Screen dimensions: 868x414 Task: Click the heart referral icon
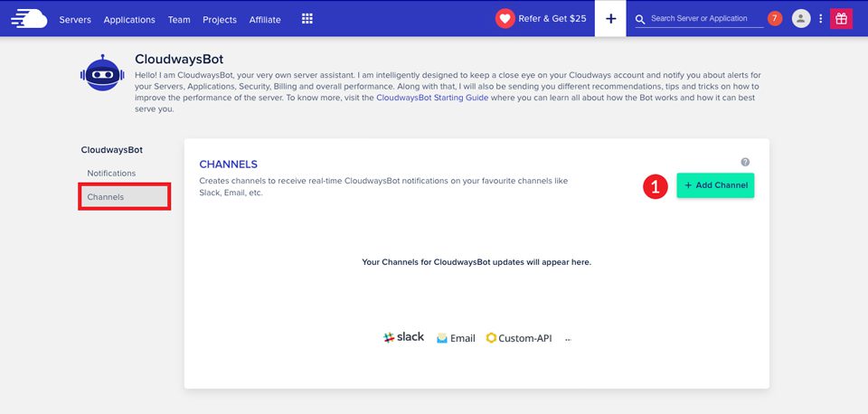(505, 19)
